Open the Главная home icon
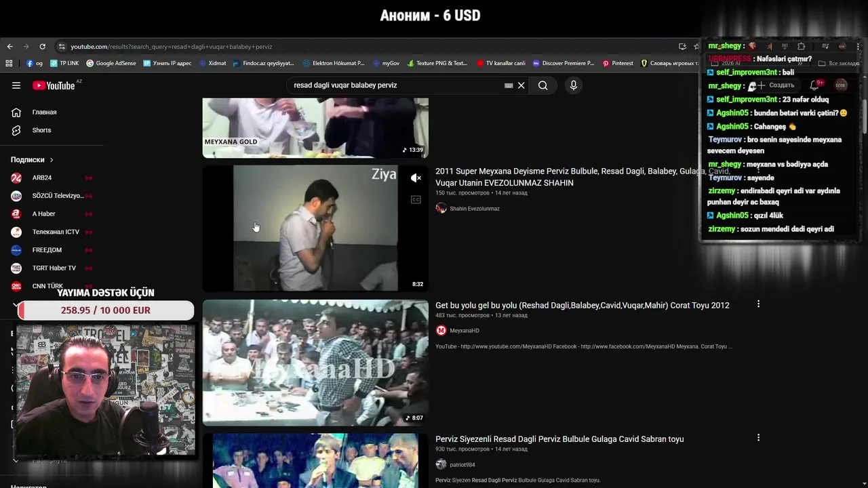The width and height of the screenshot is (868, 488). pos(16,112)
